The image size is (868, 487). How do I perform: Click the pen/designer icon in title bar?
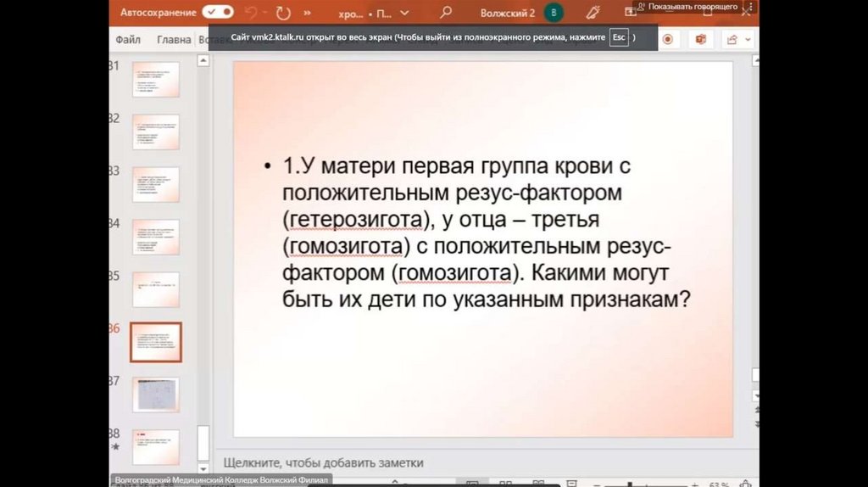point(593,13)
